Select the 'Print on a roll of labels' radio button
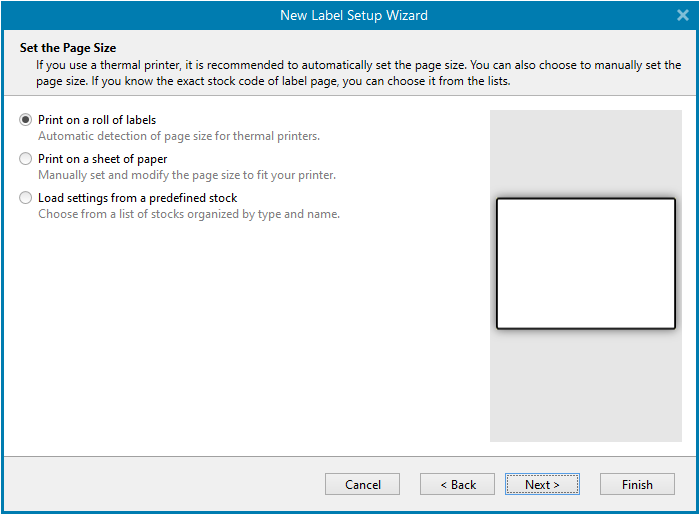This screenshot has width=699, height=514. pos(26,120)
